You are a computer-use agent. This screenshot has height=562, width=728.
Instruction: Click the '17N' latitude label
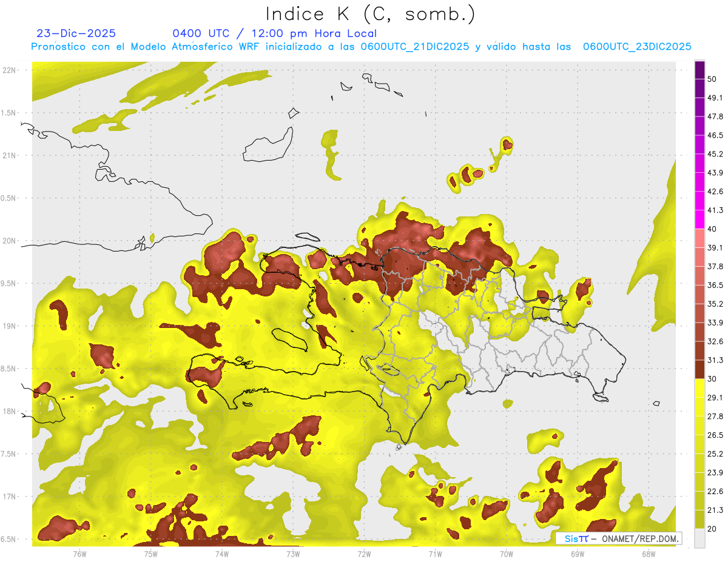9,497
